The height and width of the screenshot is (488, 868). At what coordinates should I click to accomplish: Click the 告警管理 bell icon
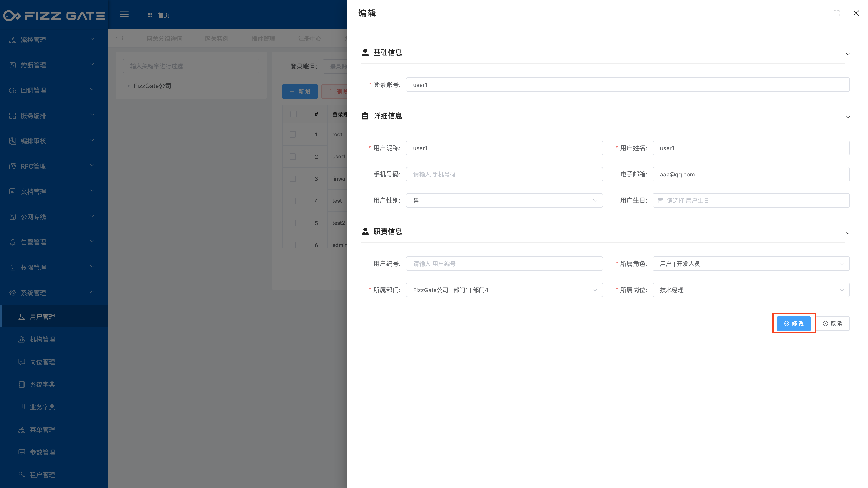click(x=12, y=242)
